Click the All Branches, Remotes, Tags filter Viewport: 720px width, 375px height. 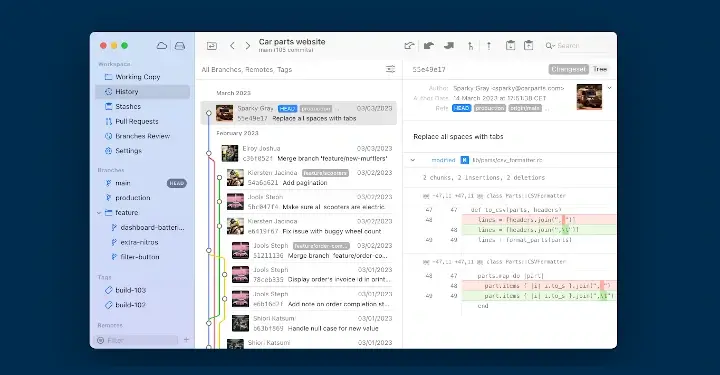coord(247,70)
